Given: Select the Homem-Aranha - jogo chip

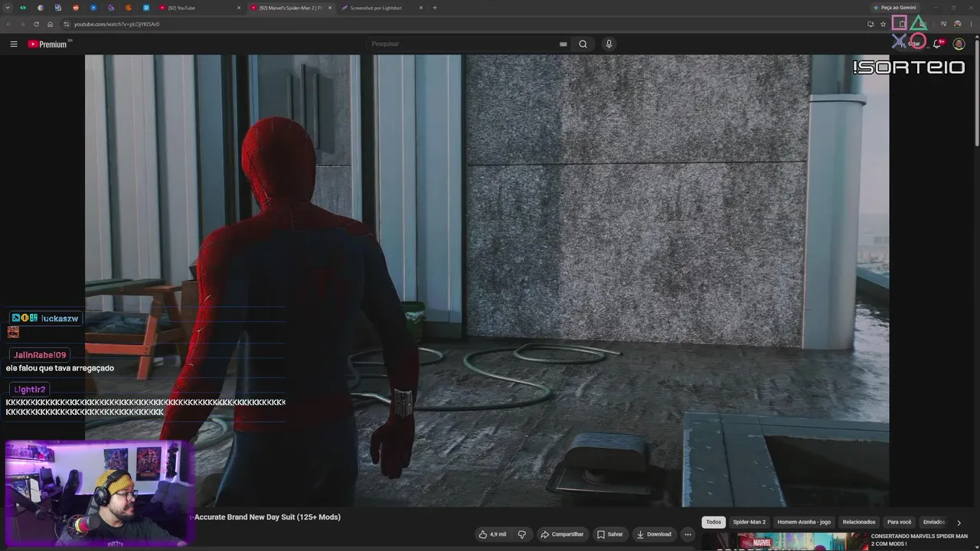Looking at the screenshot, I should click(x=804, y=522).
